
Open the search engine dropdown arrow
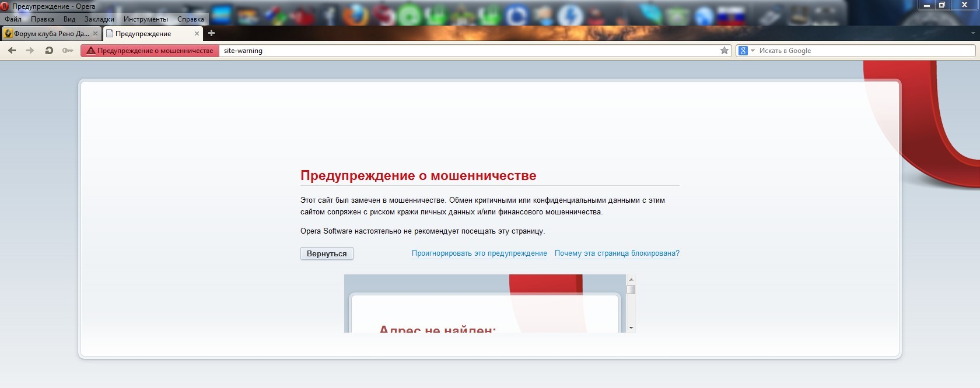tap(752, 51)
